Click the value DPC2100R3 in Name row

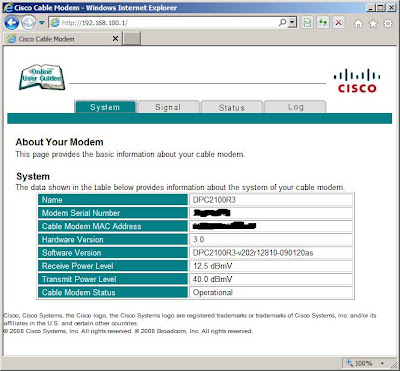(x=215, y=200)
